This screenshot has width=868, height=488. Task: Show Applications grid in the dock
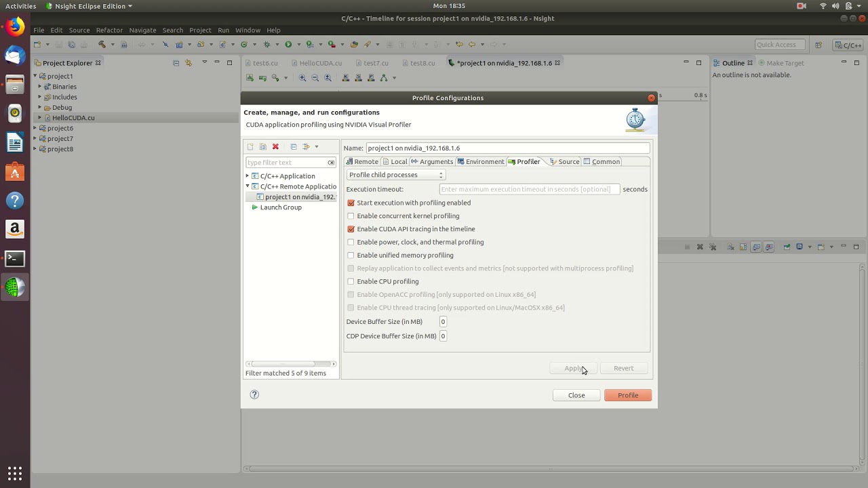coord(15,472)
